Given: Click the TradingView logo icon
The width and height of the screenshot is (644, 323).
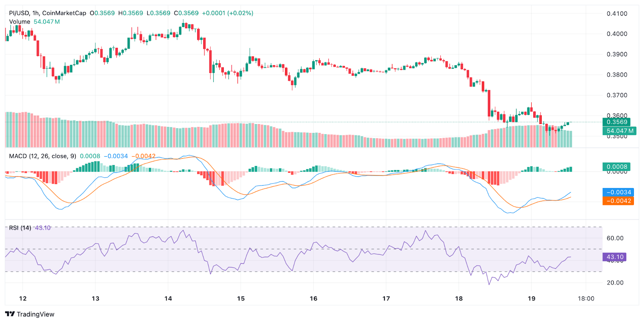Looking at the screenshot, I should (10, 314).
